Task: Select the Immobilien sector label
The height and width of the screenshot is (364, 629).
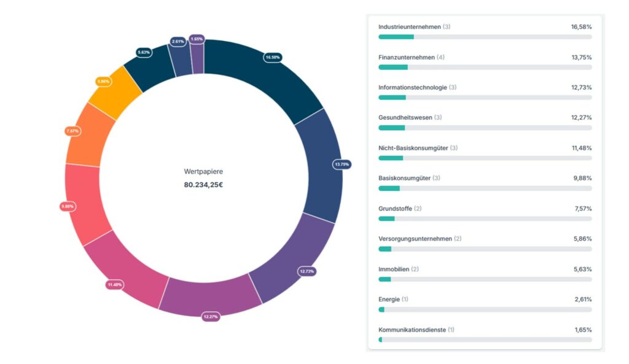Action: click(x=394, y=269)
